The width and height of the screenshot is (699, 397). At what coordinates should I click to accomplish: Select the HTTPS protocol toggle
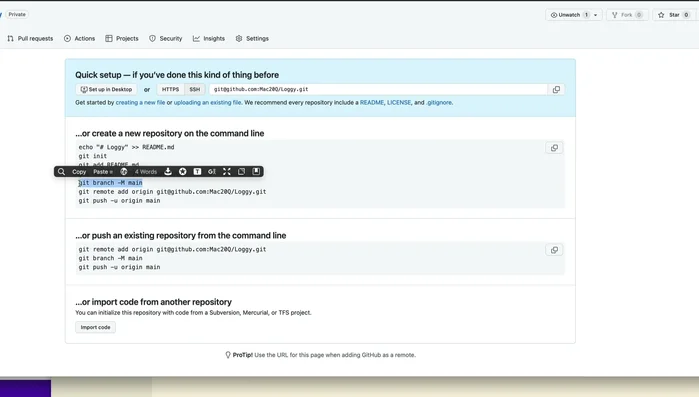[170, 90]
